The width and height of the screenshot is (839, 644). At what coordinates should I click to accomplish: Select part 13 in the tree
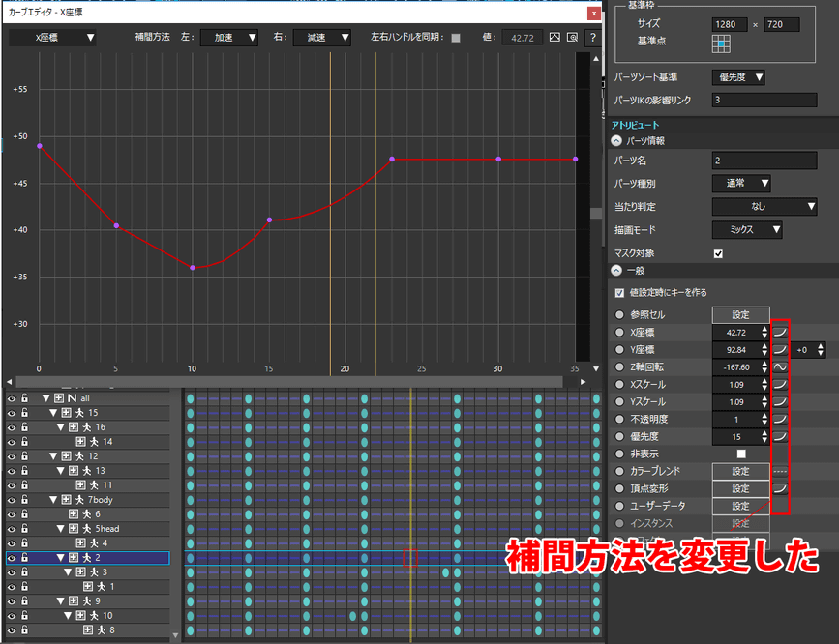point(100,471)
